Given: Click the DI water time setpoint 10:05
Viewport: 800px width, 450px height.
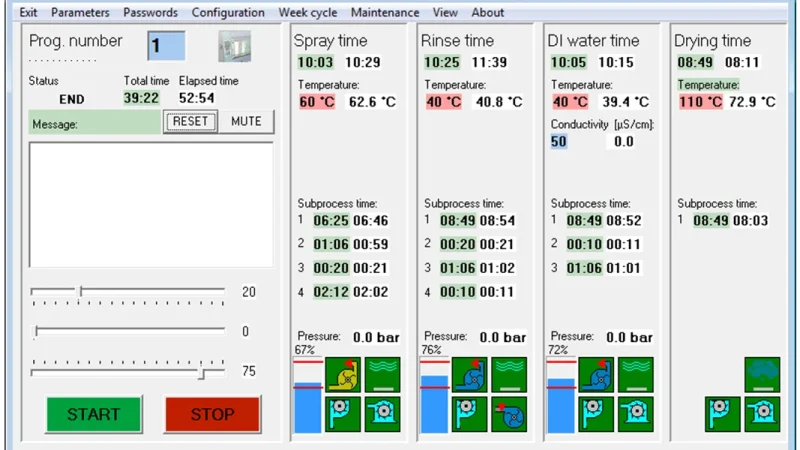Looking at the screenshot, I should click(x=568, y=62).
